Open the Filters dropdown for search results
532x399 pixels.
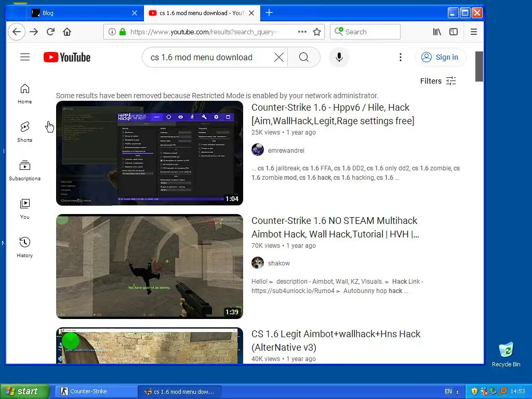(x=438, y=81)
